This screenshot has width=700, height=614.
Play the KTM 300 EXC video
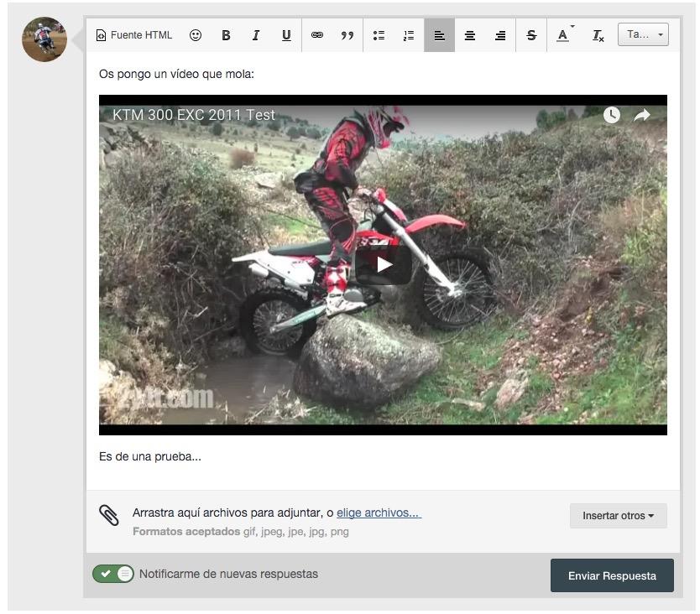click(384, 265)
